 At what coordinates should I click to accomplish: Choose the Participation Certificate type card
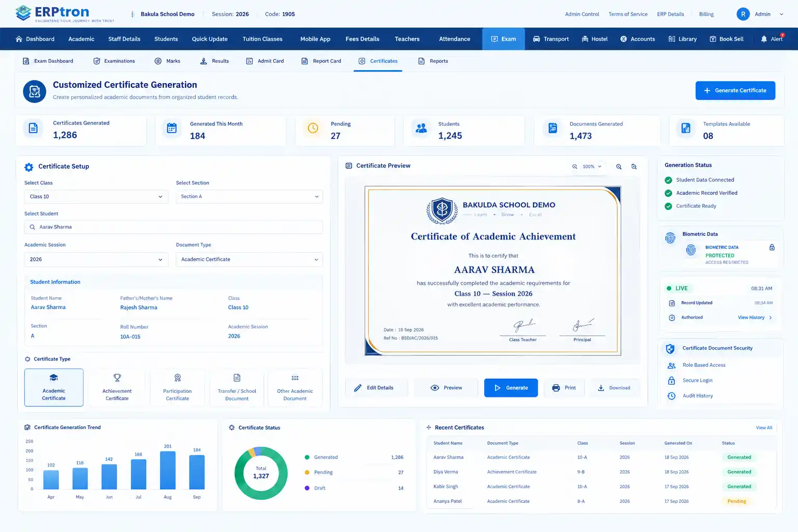click(178, 388)
